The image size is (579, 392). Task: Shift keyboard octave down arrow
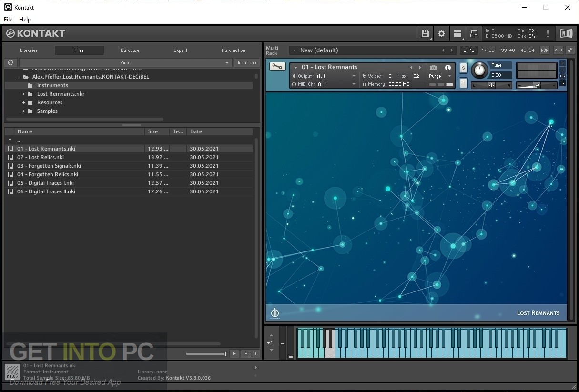click(x=271, y=350)
